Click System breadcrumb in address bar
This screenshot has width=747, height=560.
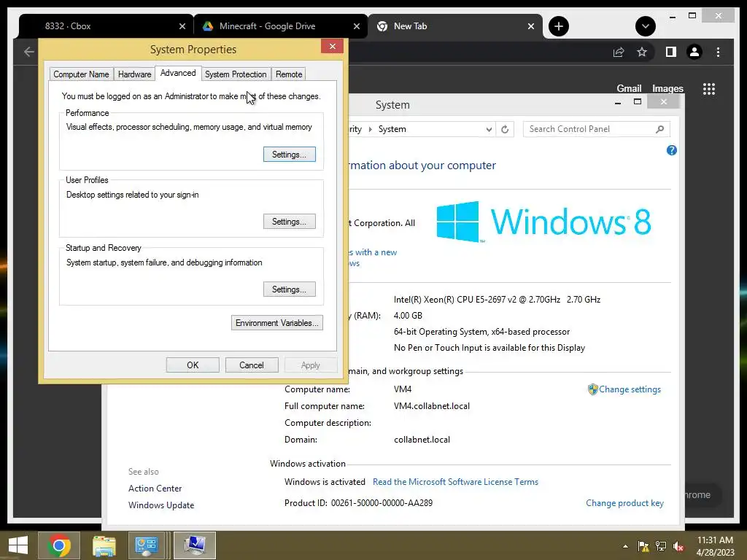[x=392, y=129]
